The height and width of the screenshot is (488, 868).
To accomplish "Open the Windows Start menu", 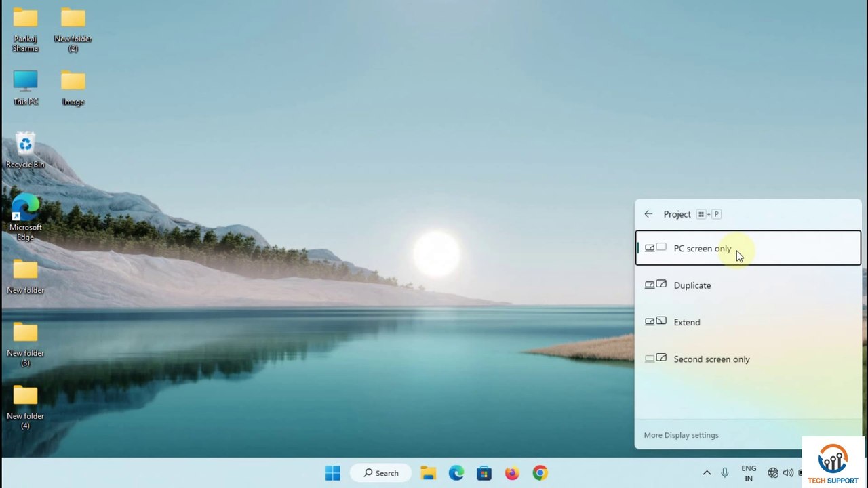I will (x=332, y=473).
